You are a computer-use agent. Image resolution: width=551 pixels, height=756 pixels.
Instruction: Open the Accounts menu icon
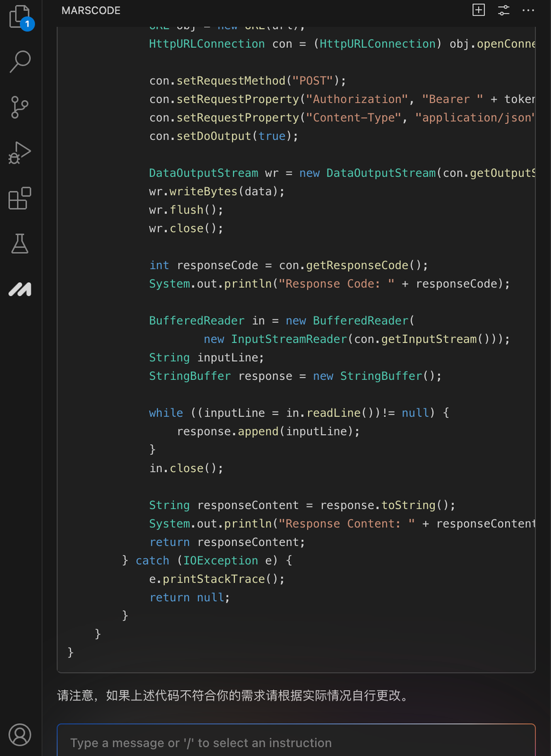point(20,735)
